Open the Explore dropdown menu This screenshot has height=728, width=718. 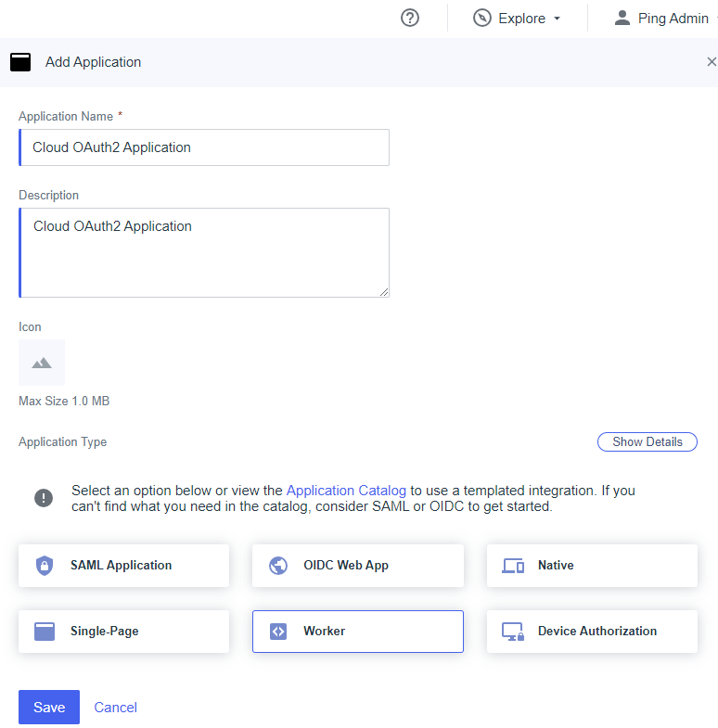pos(518,19)
